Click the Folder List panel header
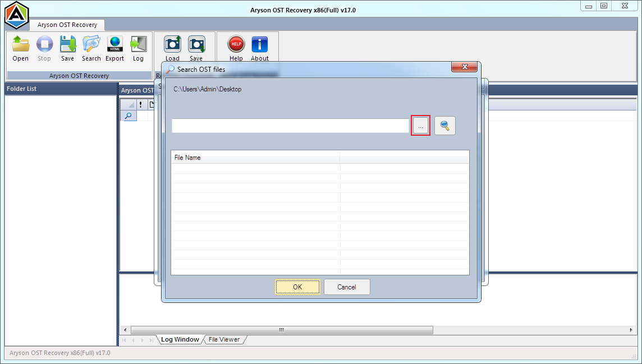642x364 pixels. (61, 89)
